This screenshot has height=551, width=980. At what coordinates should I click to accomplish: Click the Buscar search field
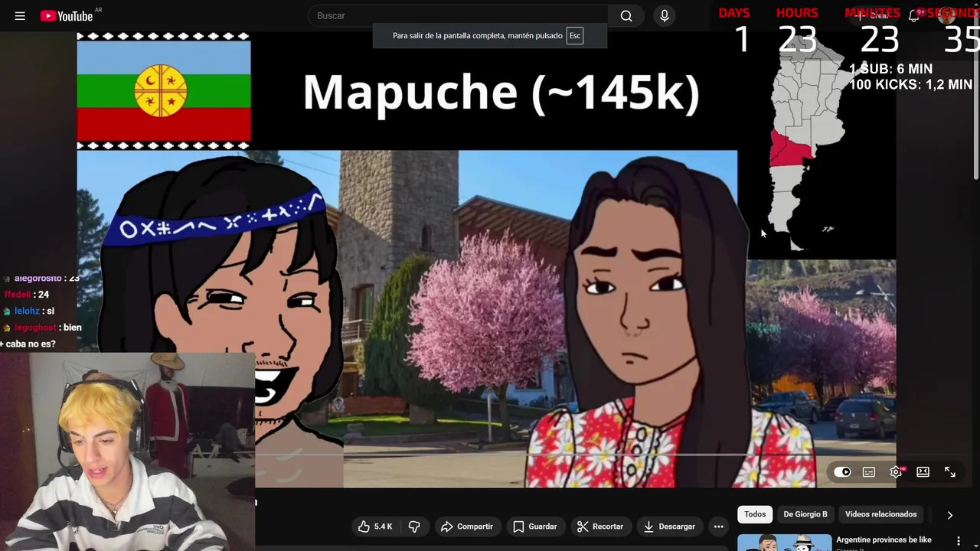[x=458, y=16]
